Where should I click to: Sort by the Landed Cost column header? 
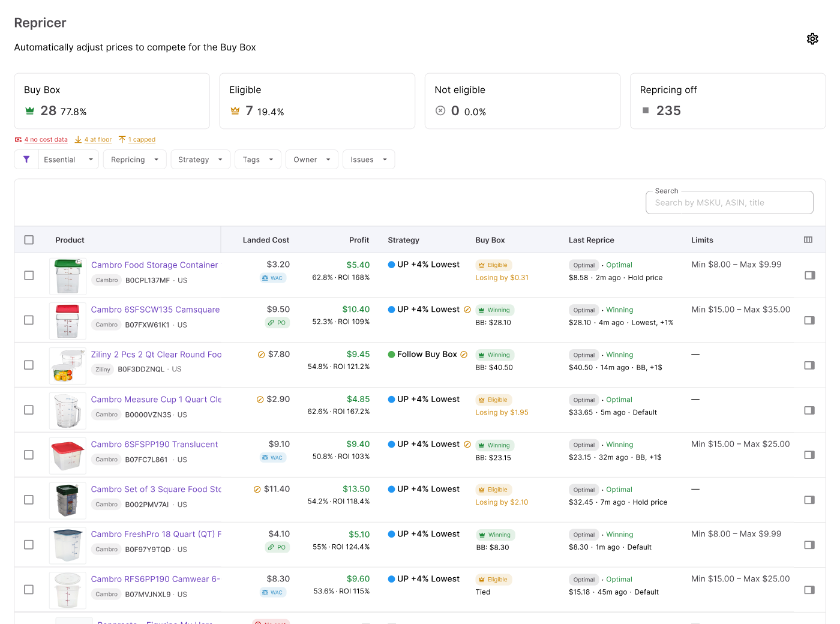coord(266,240)
